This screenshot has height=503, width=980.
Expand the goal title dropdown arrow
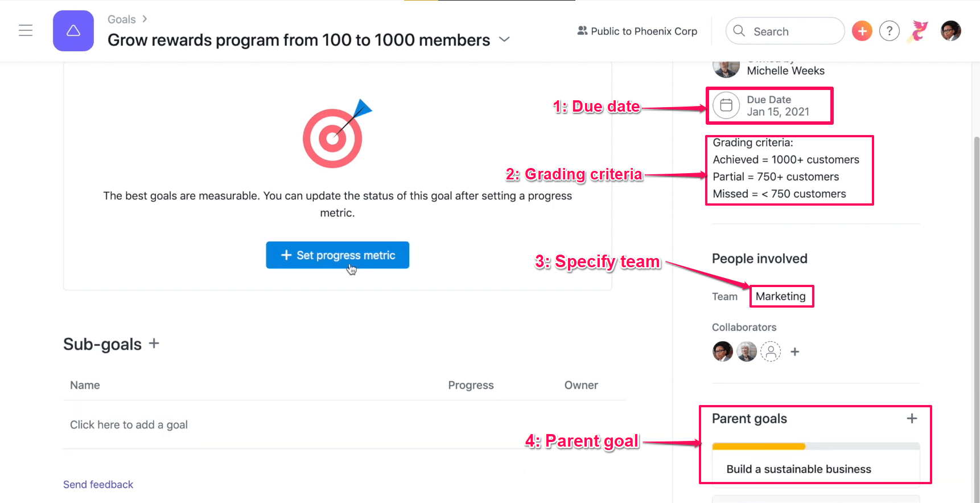pyautogui.click(x=504, y=39)
